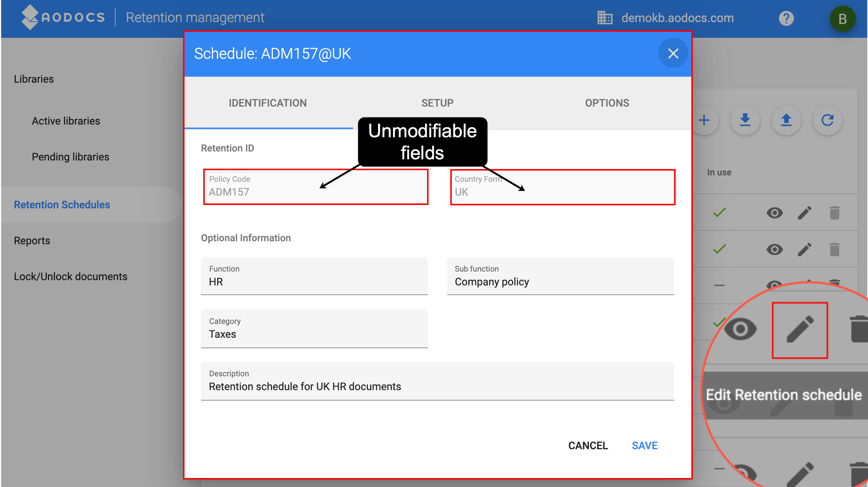This screenshot has height=487, width=868.
Task: Edit the Description field
Action: point(437,381)
